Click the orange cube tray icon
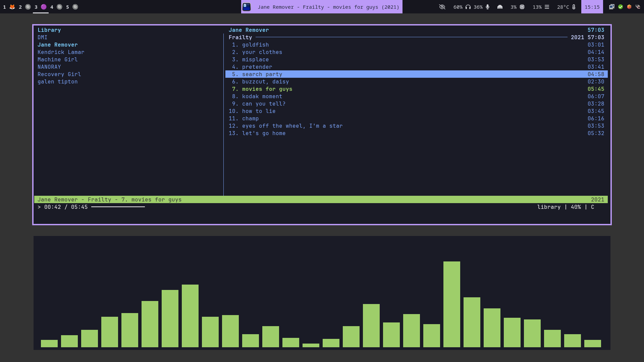This screenshot has height=362, width=644. point(629,7)
